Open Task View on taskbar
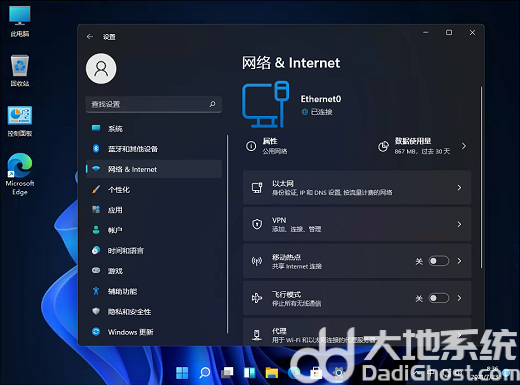 point(227,373)
